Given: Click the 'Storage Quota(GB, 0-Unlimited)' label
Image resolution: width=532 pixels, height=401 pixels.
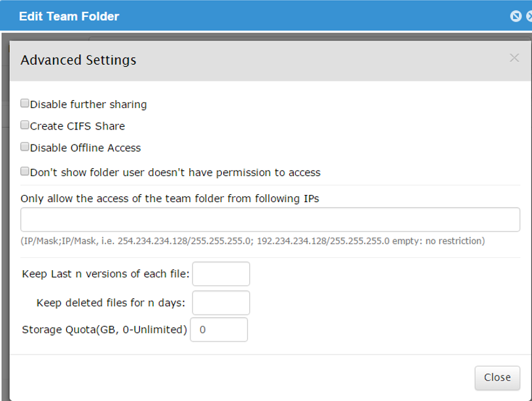Looking at the screenshot, I should click(105, 330).
